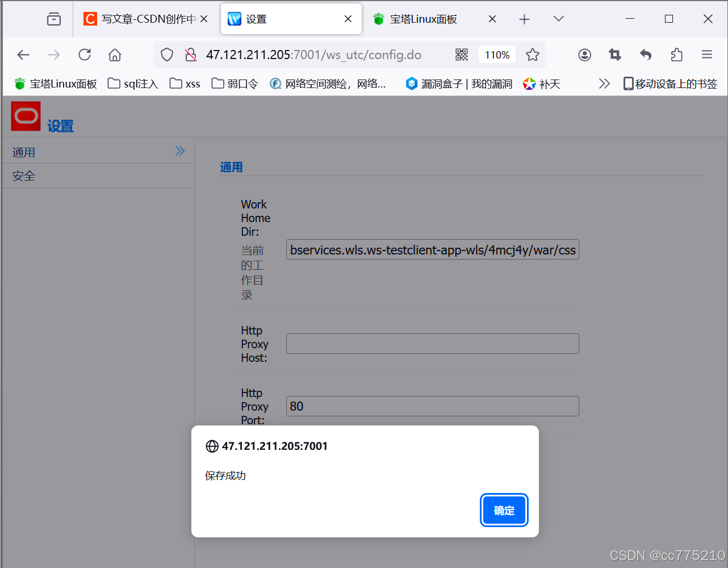Open the extensions puzzle icon
Viewport: 728px width, 568px height.
676,55
